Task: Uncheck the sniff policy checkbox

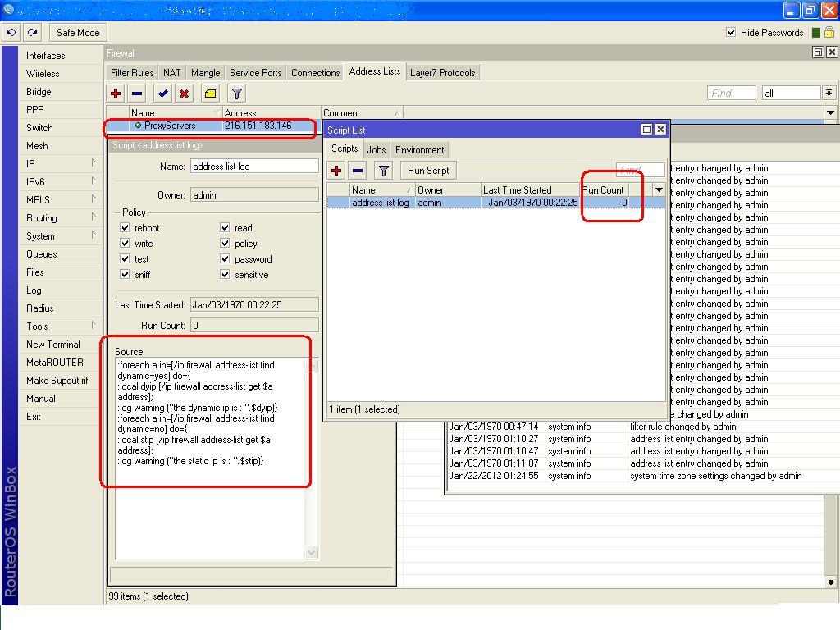Action: (125, 274)
